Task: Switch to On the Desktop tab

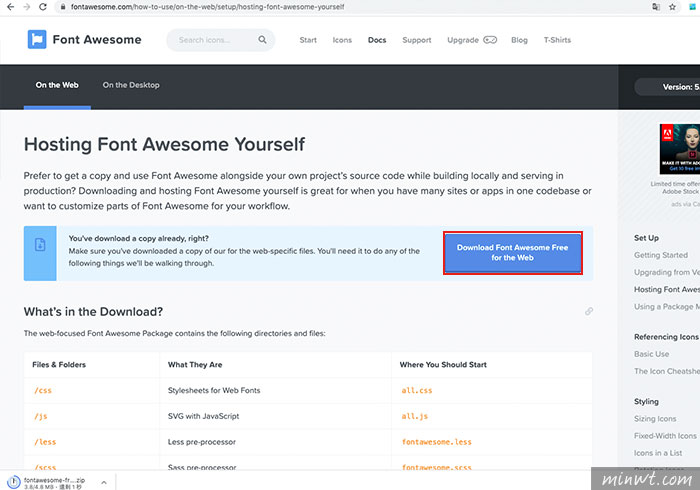Action: click(131, 85)
